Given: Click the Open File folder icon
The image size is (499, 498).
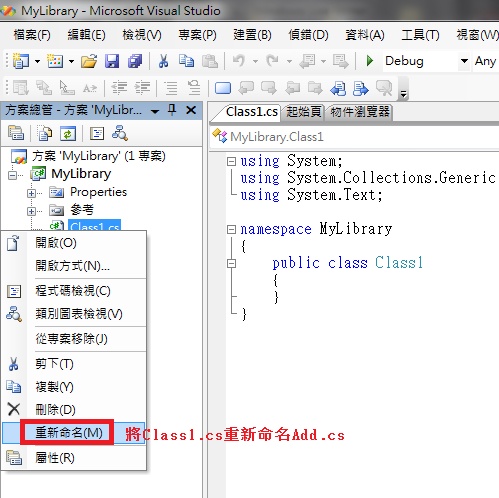Looking at the screenshot, I should click(89, 61).
